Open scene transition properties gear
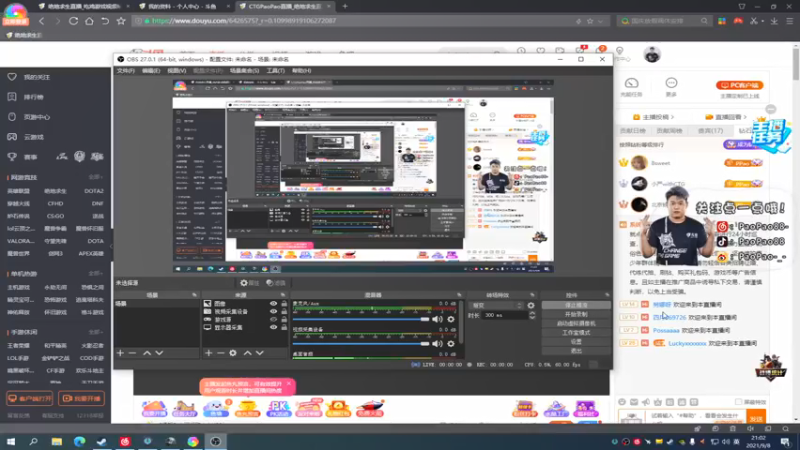The image size is (800, 450). click(531, 305)
